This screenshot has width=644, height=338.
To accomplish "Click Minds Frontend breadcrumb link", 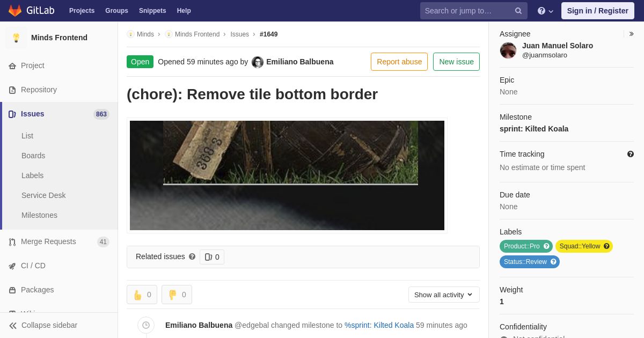I will 197,34.
